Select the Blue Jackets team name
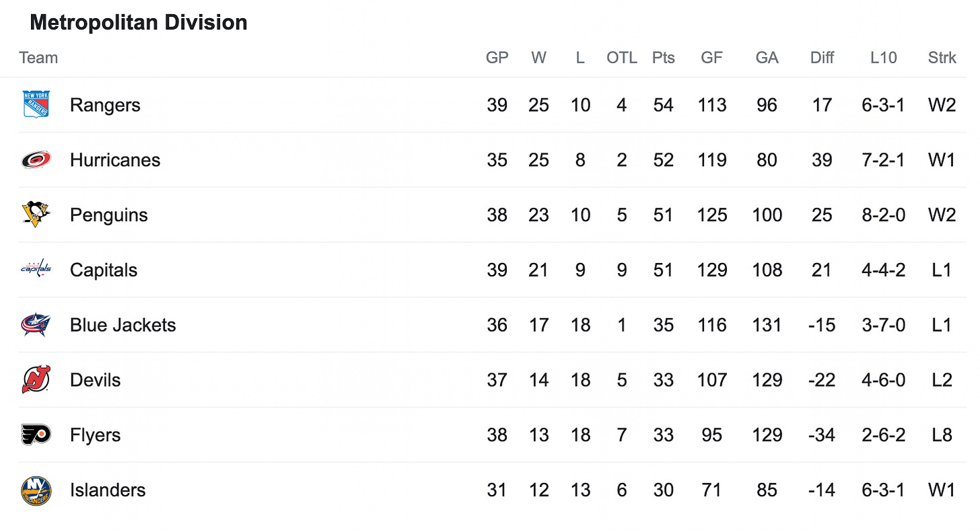 [x=123, y=325]
